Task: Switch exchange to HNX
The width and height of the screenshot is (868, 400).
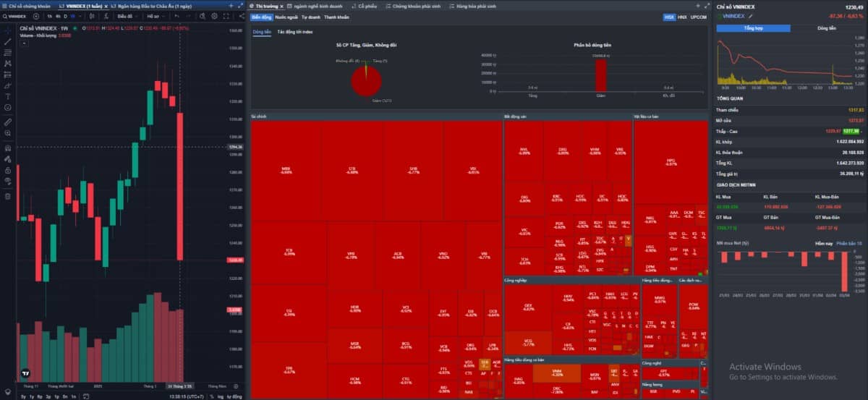Action: (x=682, y=17)
